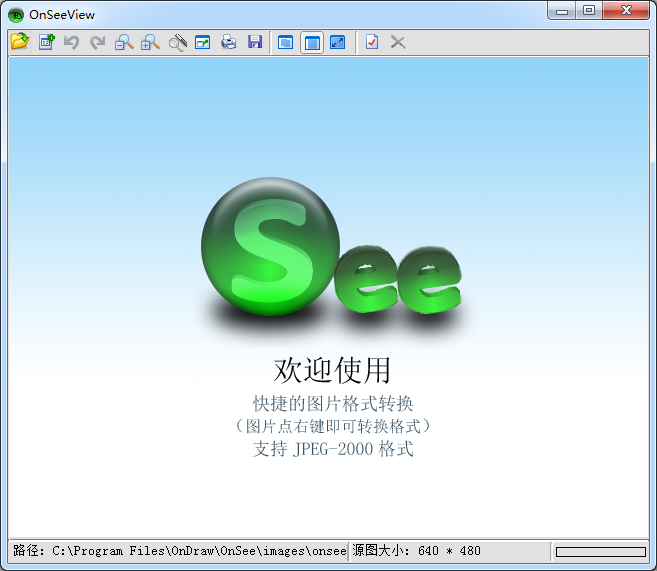Zoom in using the plus magnifier
Image resolution: width=657 pixels, height=571 pixels.
pos(150,42)
